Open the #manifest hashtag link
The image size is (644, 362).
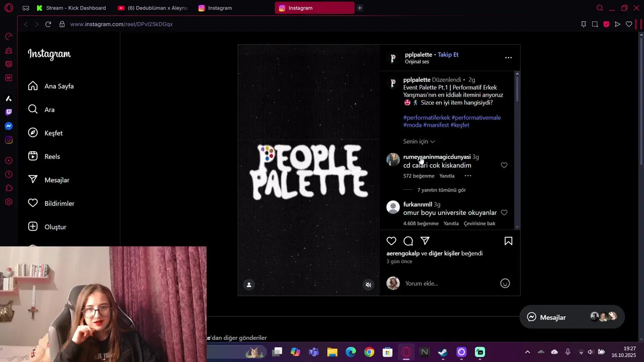click(436, 125)
